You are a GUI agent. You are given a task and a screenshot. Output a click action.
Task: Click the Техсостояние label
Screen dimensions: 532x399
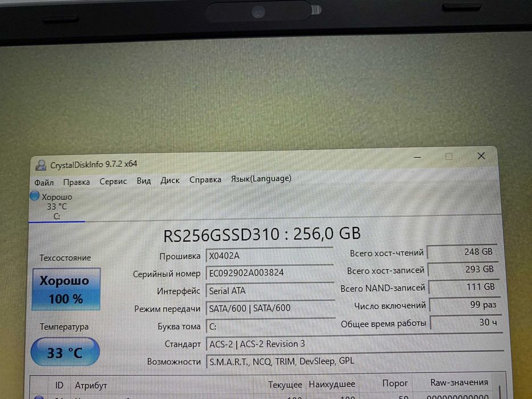pyautogui.click(x=65, y=258)
